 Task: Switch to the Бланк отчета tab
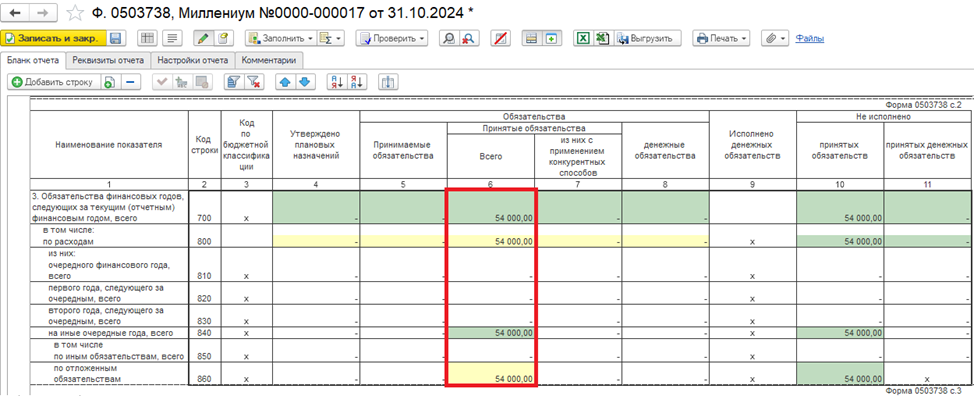click(33, 60)
